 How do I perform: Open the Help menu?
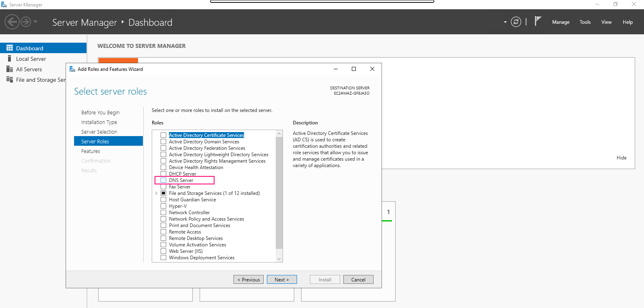(x=628, y=22)
